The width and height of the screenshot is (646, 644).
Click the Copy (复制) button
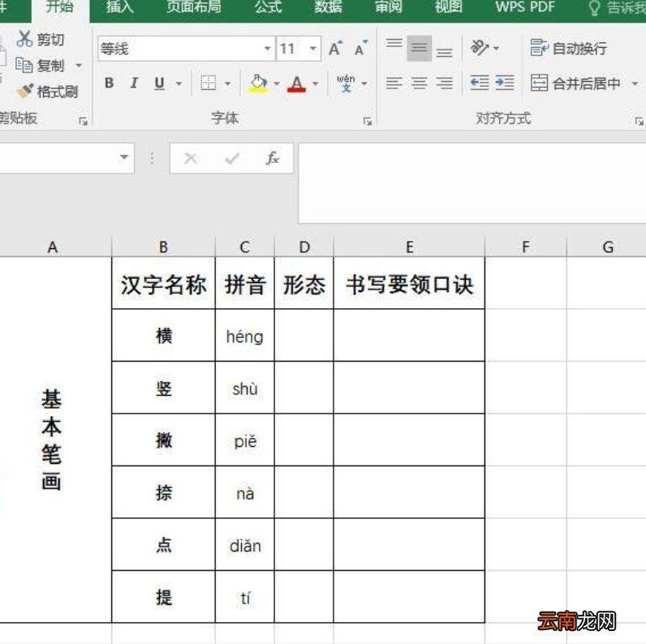(x=40, y=65)
